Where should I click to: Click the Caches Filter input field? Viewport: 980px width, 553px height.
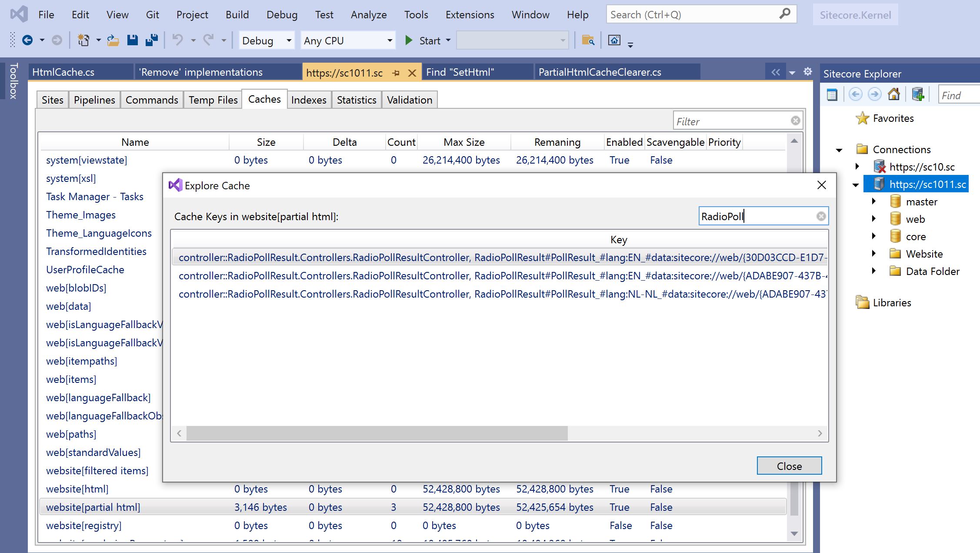point(737,121)
